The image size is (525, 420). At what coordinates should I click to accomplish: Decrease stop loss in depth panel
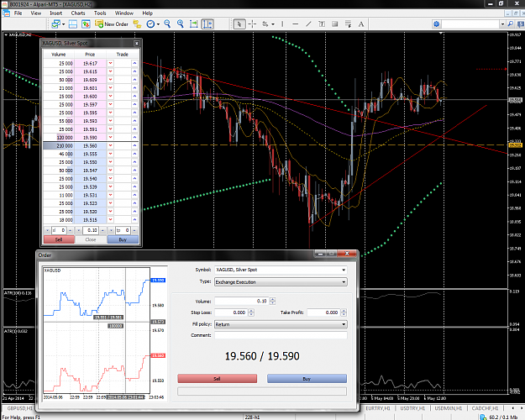(x=47, y=230)
